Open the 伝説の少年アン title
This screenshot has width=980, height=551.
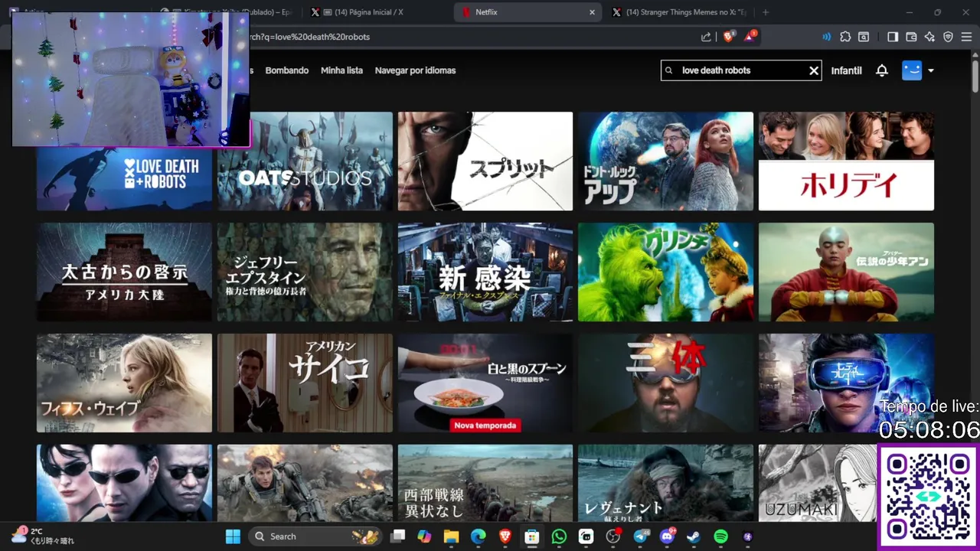click(x=846, y=272)
